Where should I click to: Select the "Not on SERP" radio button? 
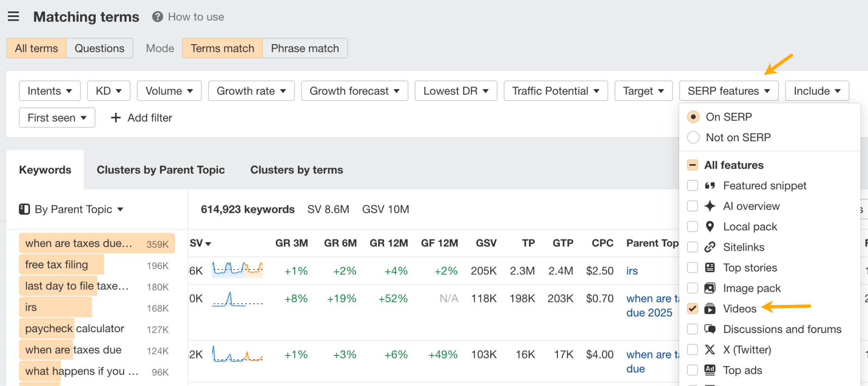tap(693, 137)
